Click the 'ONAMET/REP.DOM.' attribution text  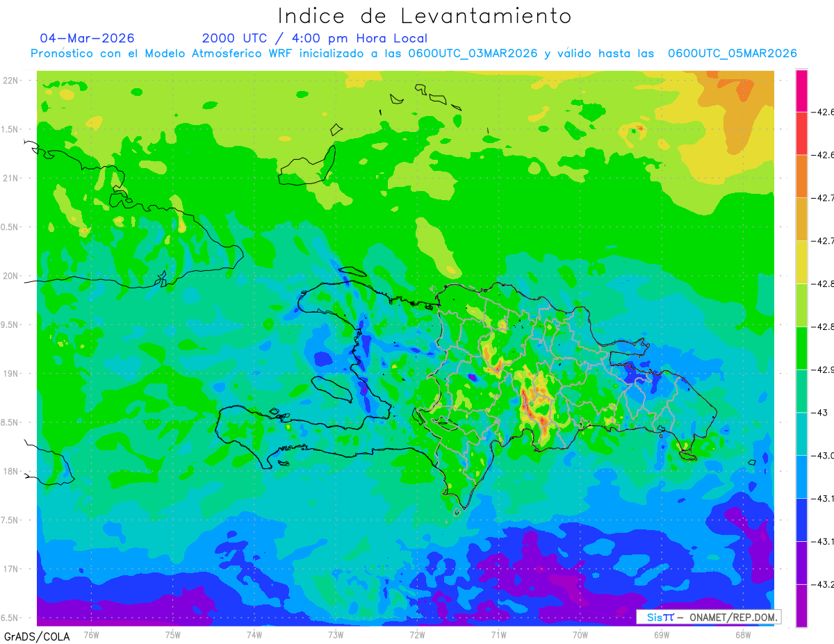tap(734, 617)
